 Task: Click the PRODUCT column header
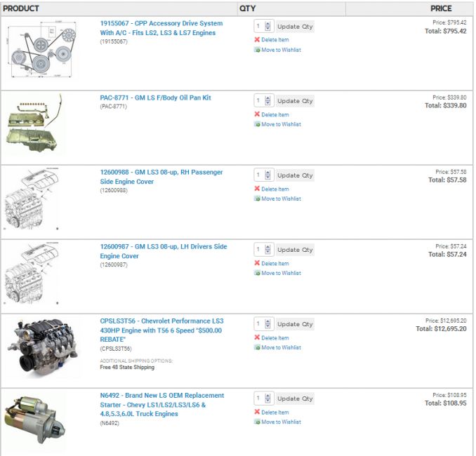point(21,8)
